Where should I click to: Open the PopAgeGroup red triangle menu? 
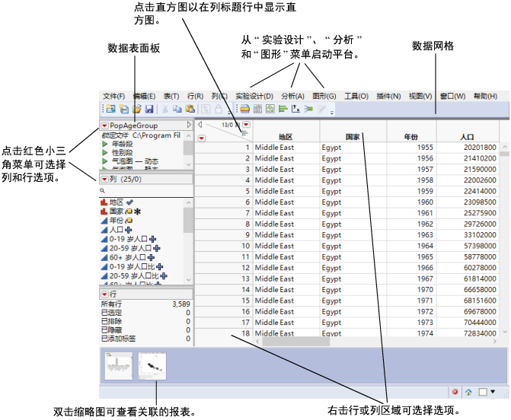click(x=104, y=126)
